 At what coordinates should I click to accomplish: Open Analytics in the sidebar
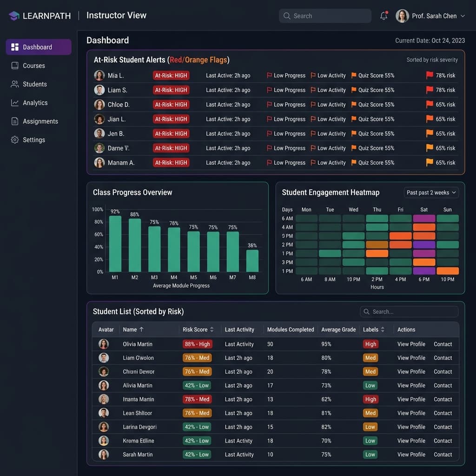(39, 103)
